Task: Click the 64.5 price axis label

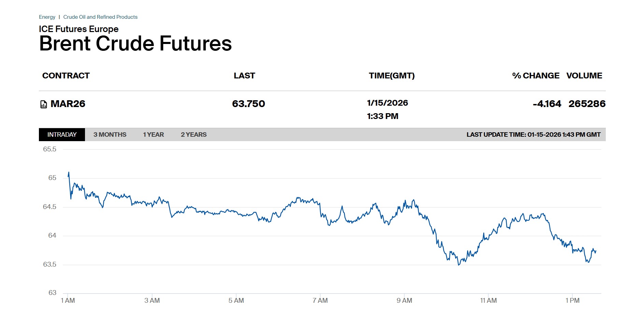Action: pyautogui.click(x=49, y=207)
